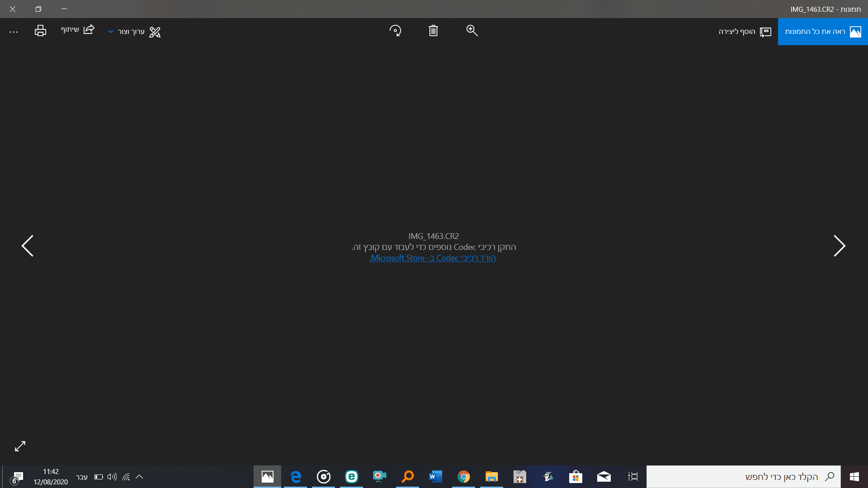Open the See more options menu

pyautogui.click(x=14, y=31)
